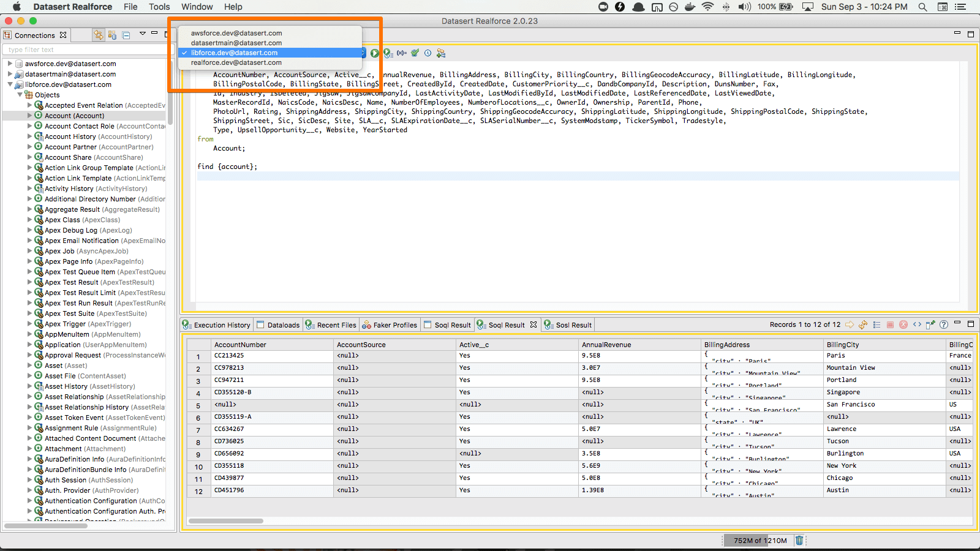Toggle Link with Editor in Connections panel

(x=99, y=35)
